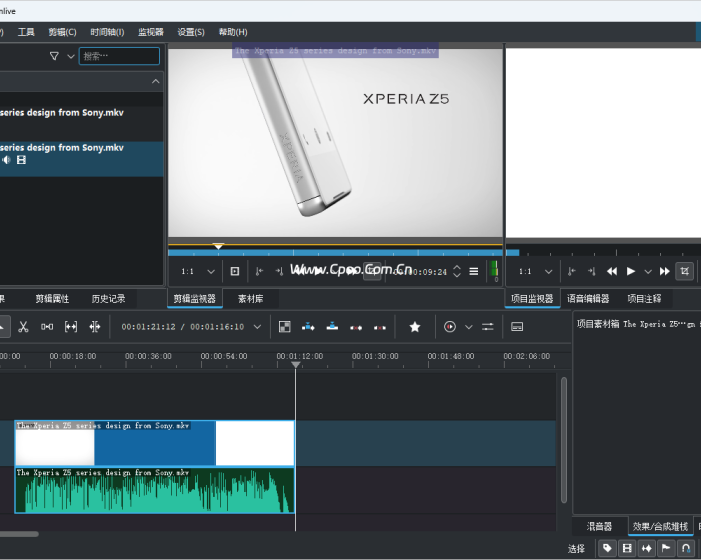Set zone in point in project monitor
Image resolution: width=701 pixels, height=560 pixels.
click(x=571, y=271)
